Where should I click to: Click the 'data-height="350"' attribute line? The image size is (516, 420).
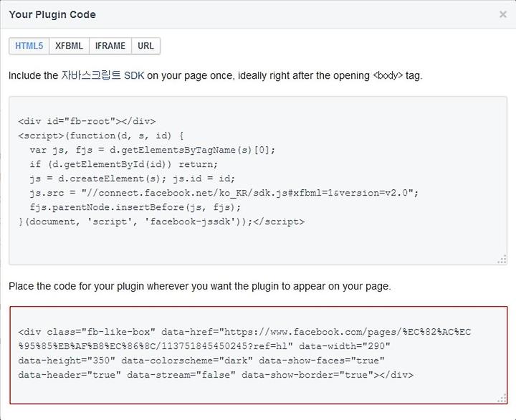201,361
